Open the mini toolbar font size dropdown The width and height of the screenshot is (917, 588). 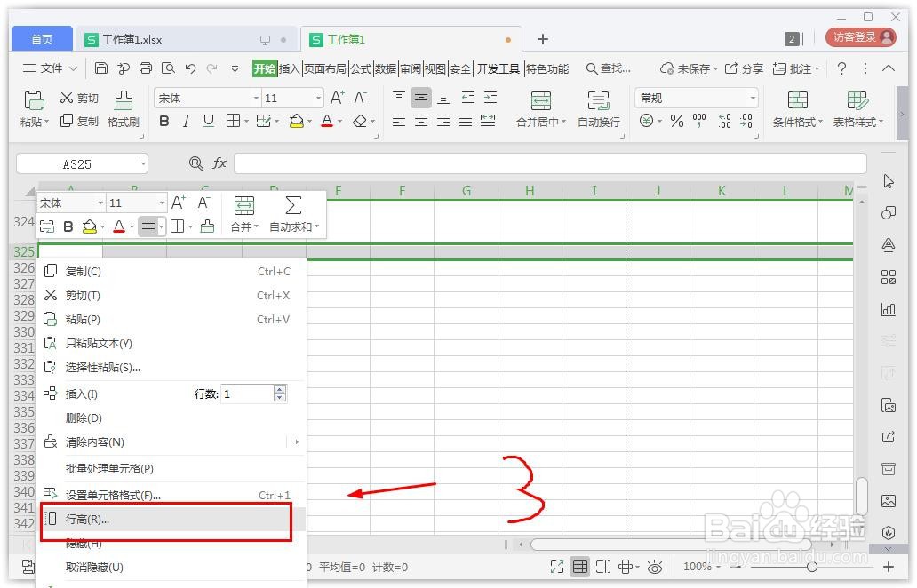[x=162, y=203]
